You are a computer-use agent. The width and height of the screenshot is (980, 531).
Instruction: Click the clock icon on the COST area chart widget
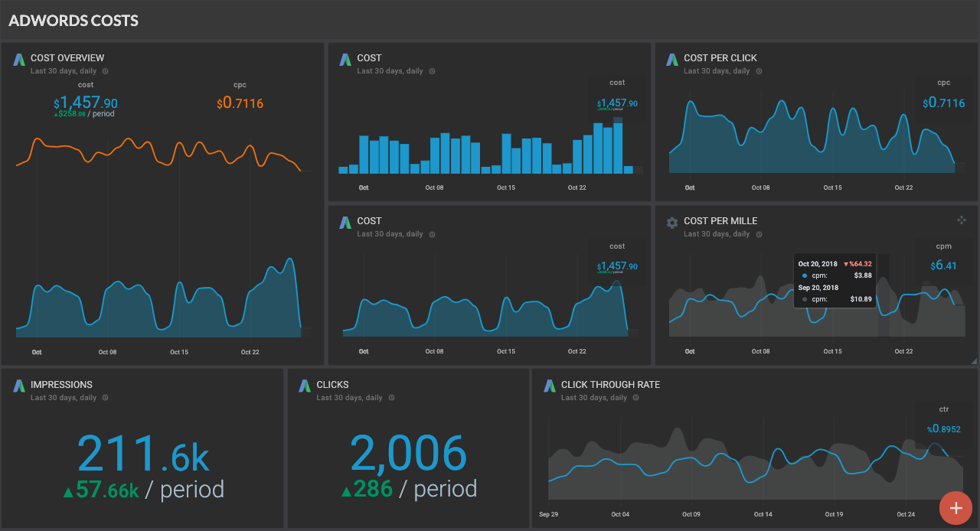pos(432,234)
